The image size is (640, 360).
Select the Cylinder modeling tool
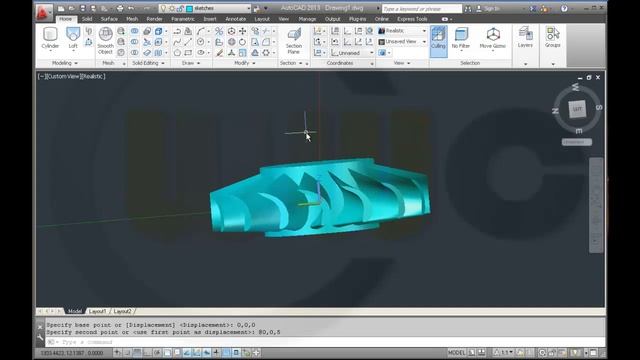(x=50, y=38)
